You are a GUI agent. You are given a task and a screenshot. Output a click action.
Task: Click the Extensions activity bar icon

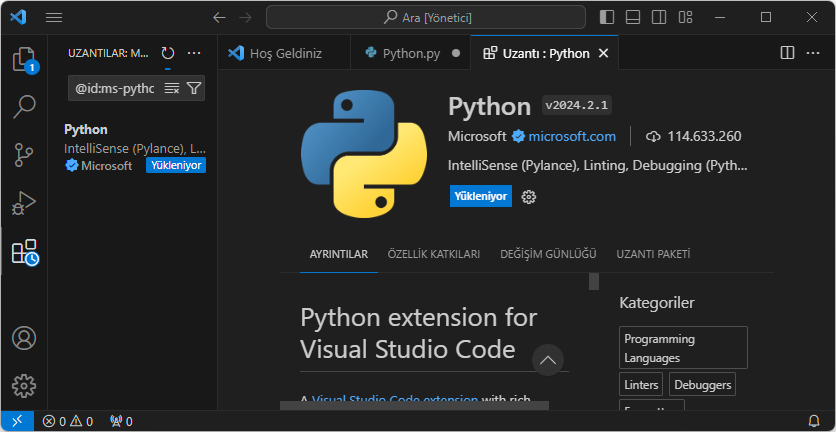tap(24, 252)
